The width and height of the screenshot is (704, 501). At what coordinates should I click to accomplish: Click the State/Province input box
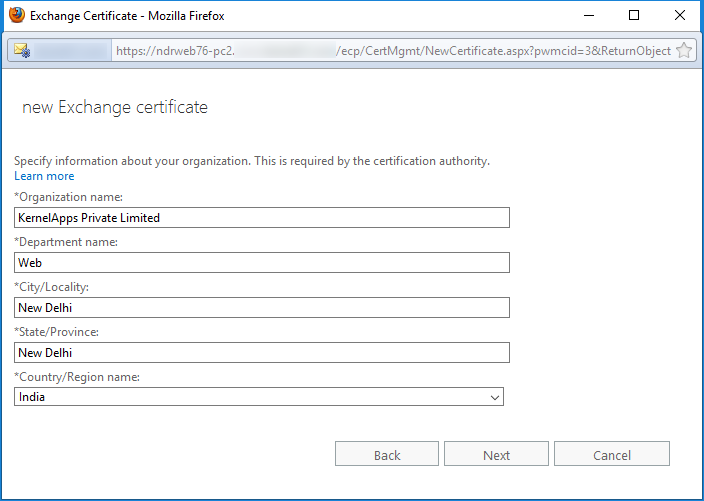point(262,352)
